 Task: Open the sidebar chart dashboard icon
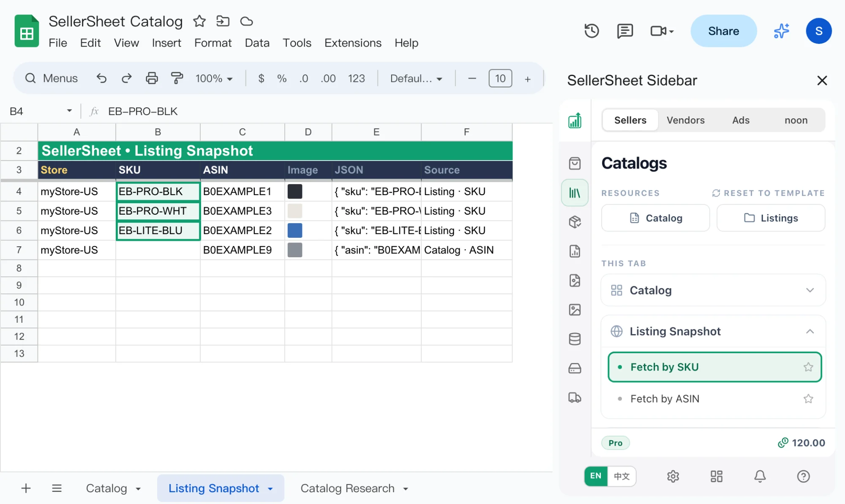coord(575,120)
